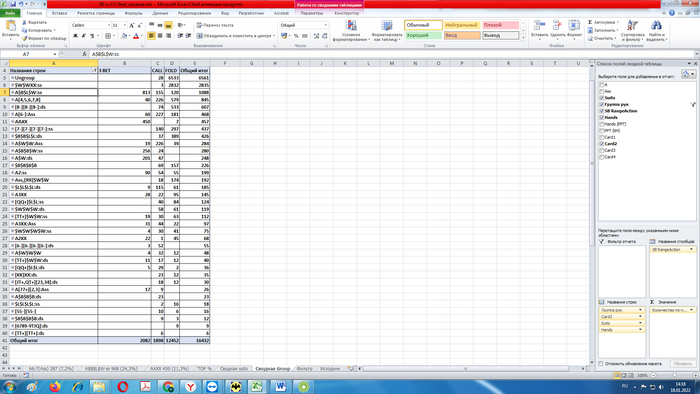Open Conditional Formatting (Условное форматирование)
The width and height of the screenshot is (700, 394).
(x=351, y=30)
